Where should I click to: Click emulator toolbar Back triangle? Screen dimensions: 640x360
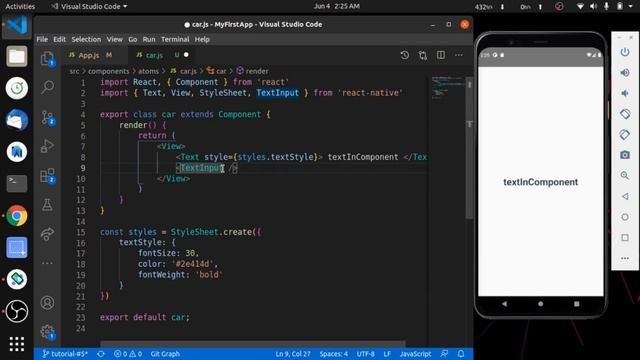625,196
